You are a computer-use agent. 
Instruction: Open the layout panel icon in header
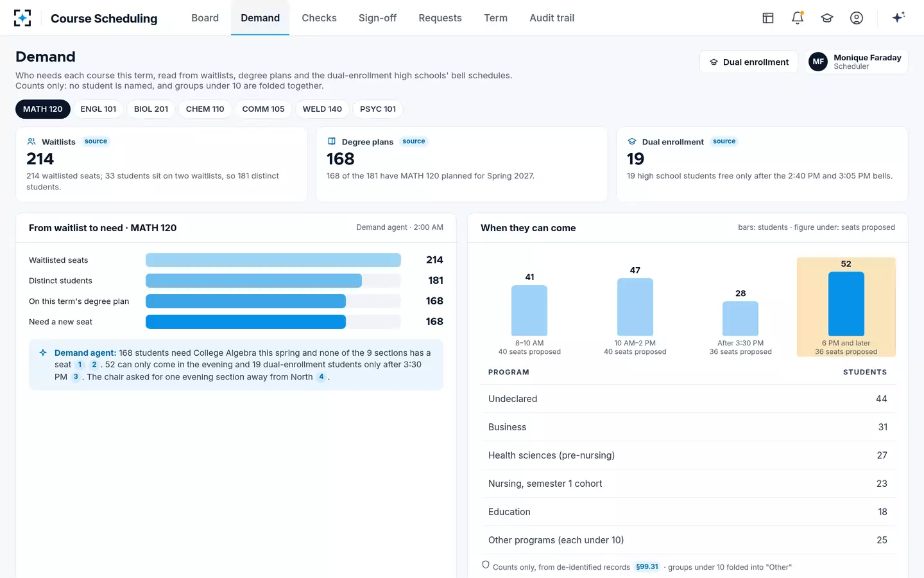click(x=768, y=18)
